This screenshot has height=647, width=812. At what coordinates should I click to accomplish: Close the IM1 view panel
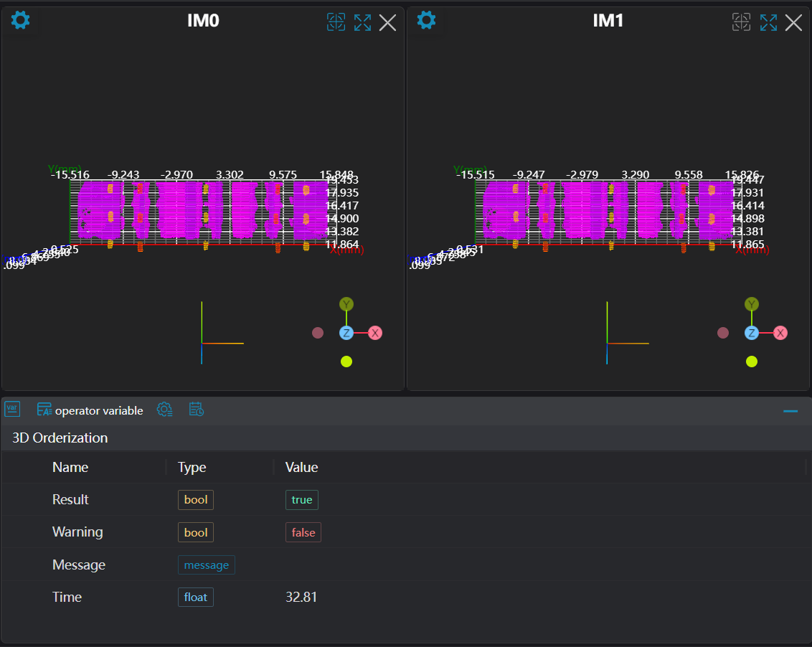coord(793,22)
